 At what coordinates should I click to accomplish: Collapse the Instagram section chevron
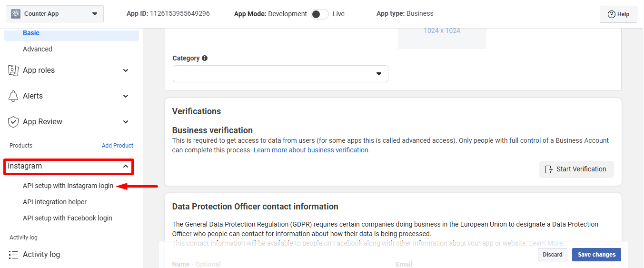pyautogui.click(x=126, y=167)
